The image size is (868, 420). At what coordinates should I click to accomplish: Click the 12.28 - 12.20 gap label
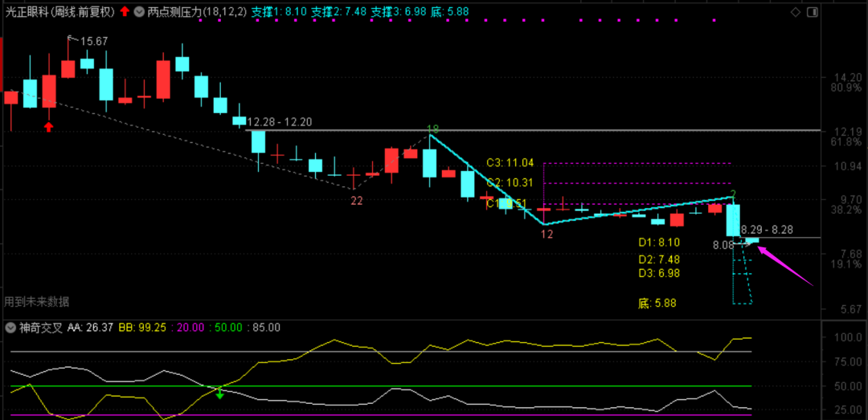point(280,122)
